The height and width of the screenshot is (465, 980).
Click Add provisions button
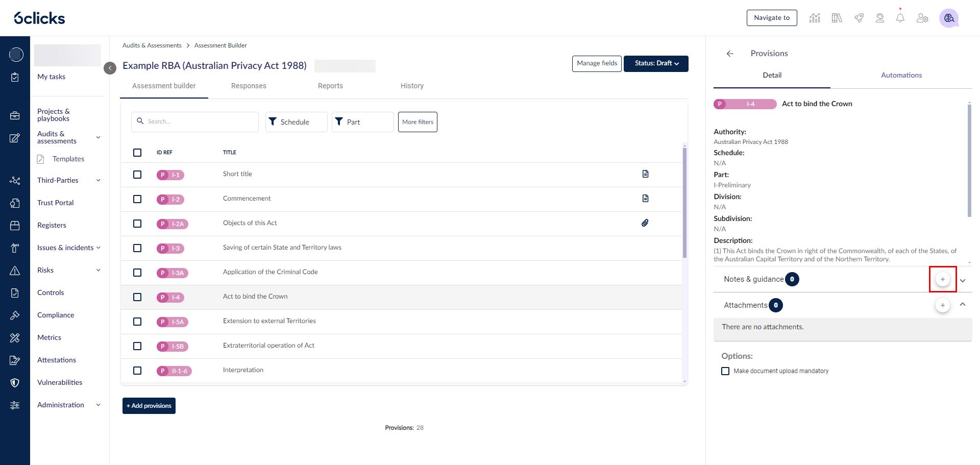click(x=149, y=406)
